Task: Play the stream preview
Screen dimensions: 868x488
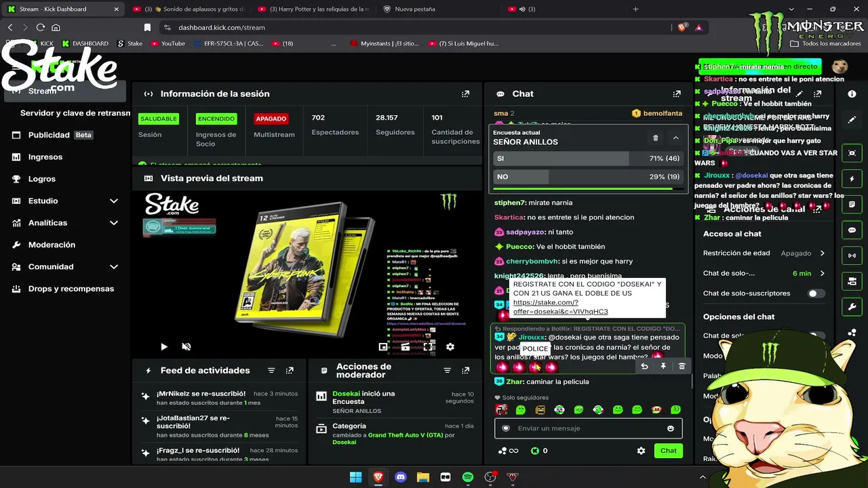Action: coord(164,347)
